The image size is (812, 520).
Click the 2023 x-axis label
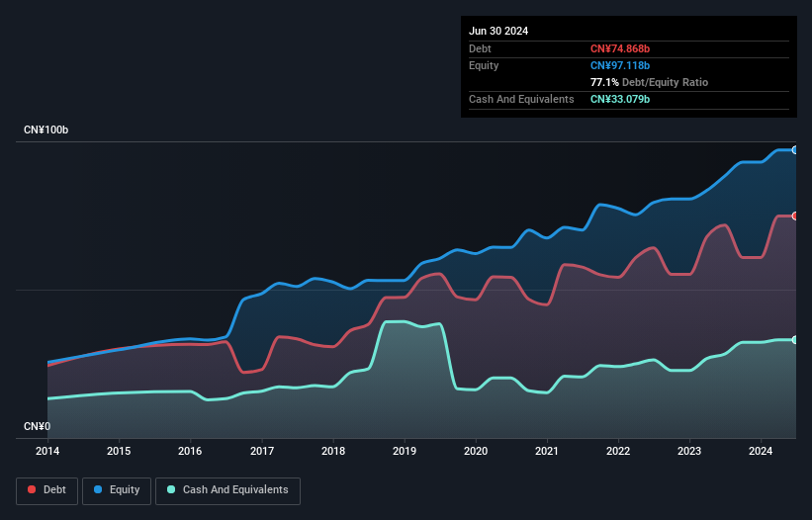pyautogui.click(x=689, y=451)
